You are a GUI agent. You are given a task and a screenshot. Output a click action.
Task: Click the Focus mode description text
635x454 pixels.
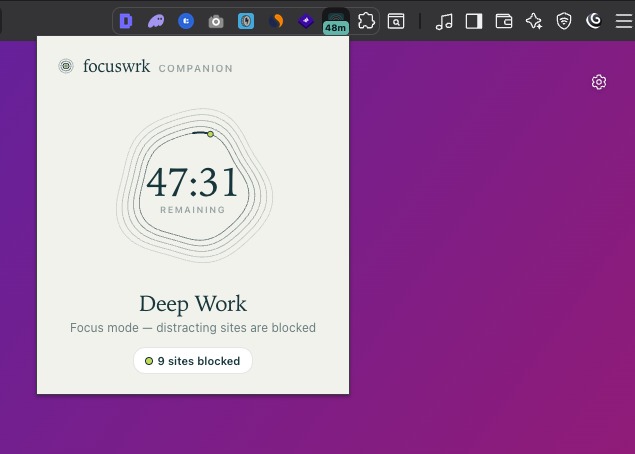(193, 328)
